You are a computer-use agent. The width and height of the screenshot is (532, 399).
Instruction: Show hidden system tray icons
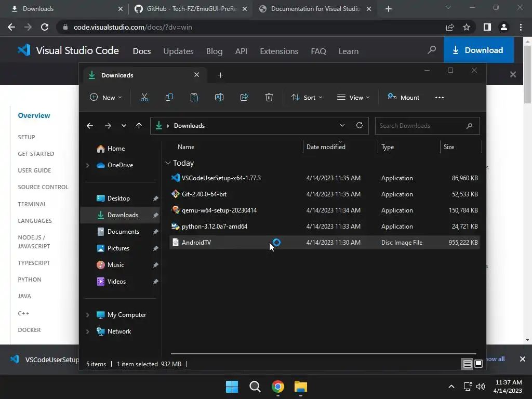[451, 387]
